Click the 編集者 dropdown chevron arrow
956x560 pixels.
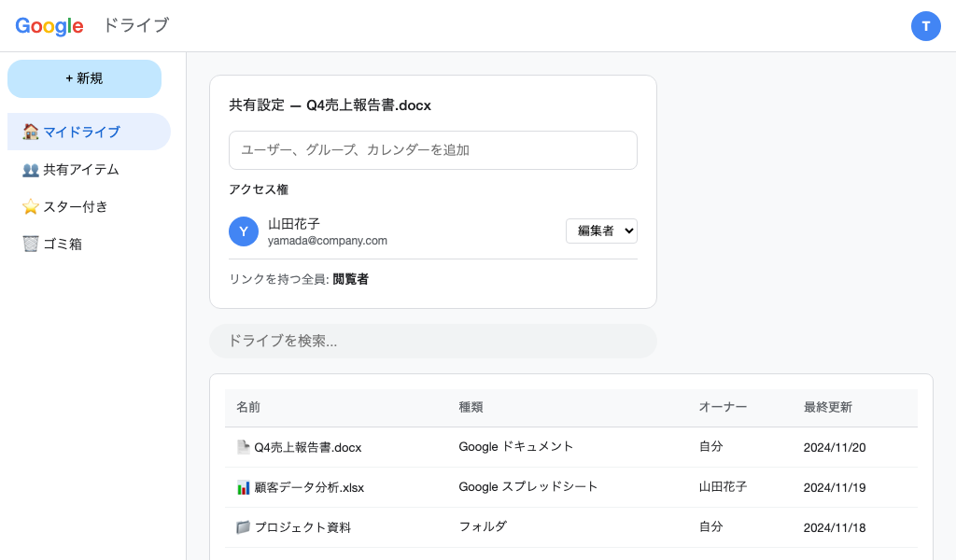[x=627, y=231]
